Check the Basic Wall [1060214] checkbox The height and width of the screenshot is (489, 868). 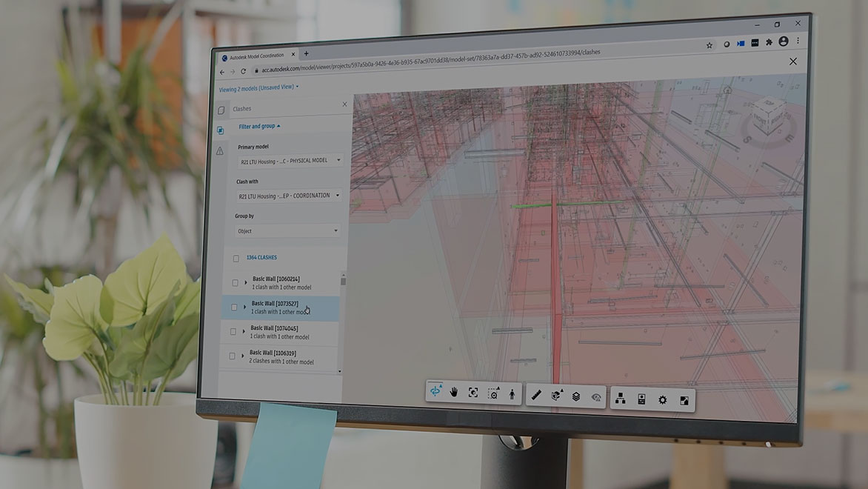coord(235,283)
